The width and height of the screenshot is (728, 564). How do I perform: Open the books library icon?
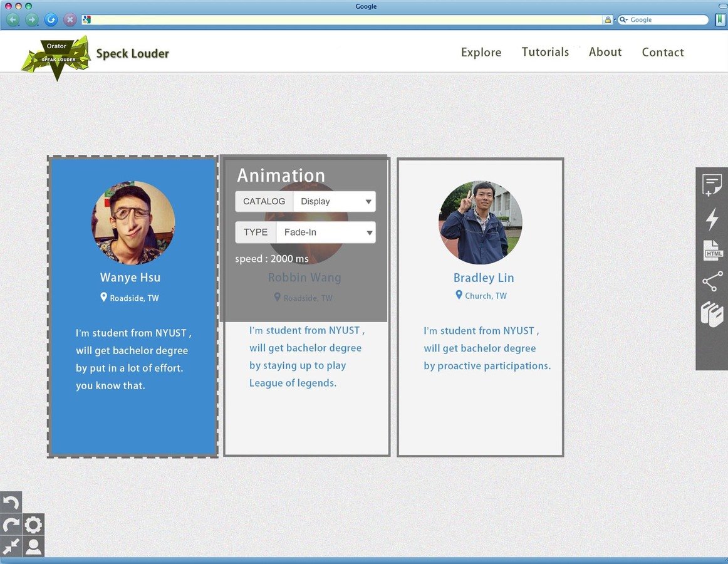[x=712, y=315]
